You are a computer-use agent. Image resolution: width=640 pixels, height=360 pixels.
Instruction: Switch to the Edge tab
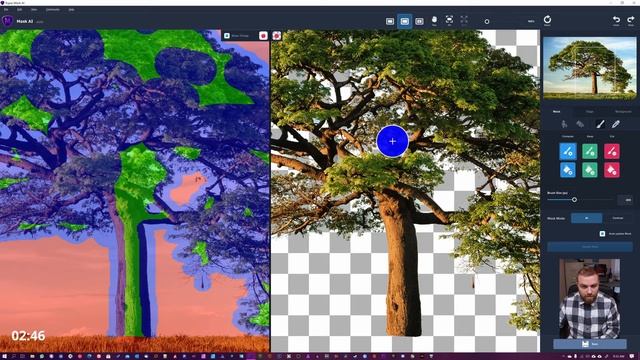(590, 111)
